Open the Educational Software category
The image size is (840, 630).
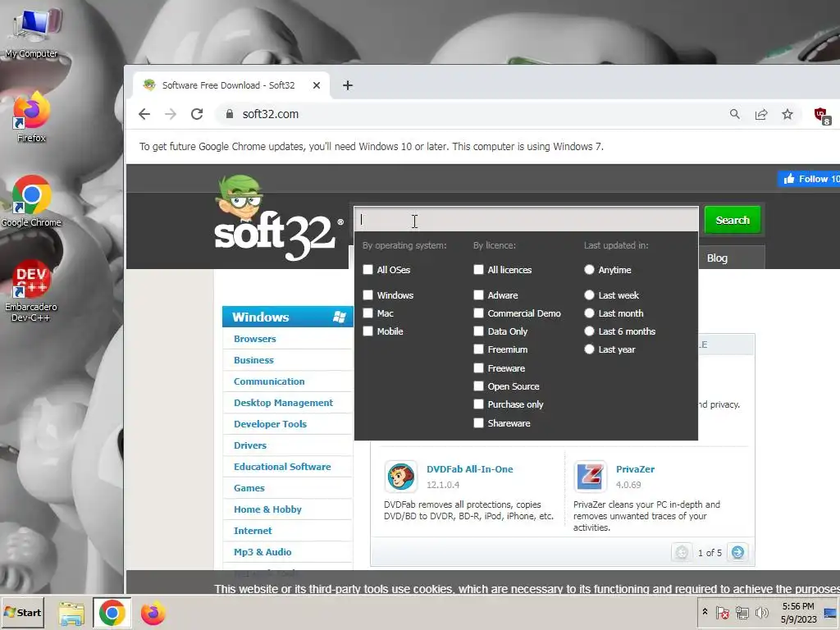click(282, 467)
